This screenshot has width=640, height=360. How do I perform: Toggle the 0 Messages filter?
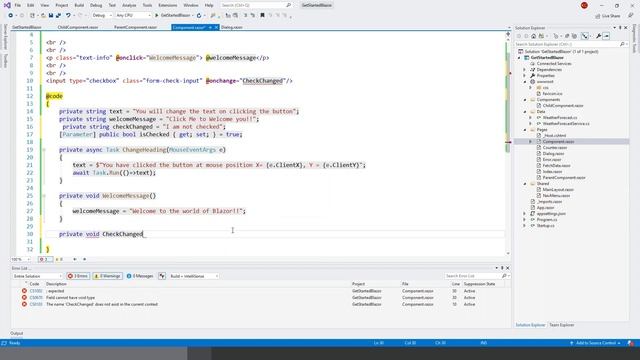(140, 276)
